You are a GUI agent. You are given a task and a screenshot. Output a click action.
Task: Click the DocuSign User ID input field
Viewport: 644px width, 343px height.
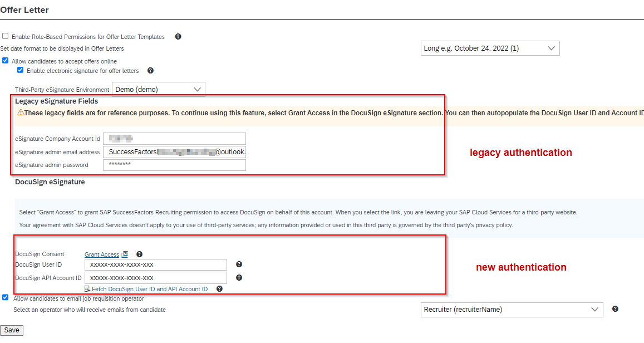tap(156, 264)
